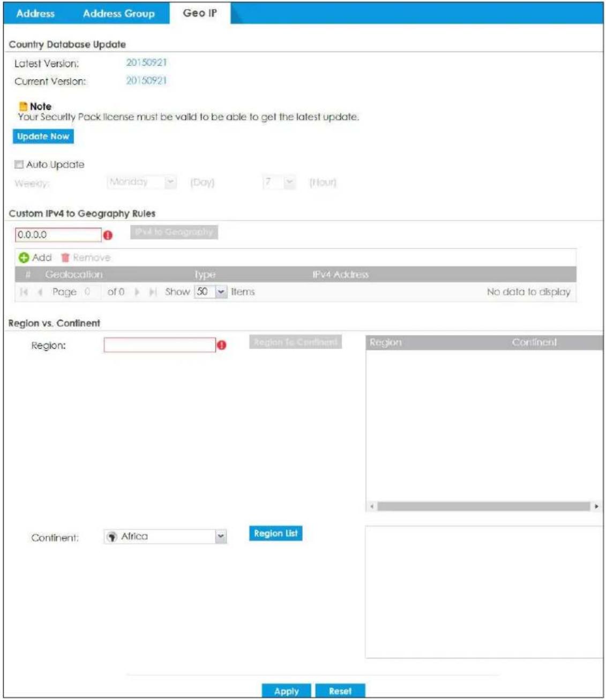Click the Region to Continent button

pyautogui.click(x=295, y=342)
